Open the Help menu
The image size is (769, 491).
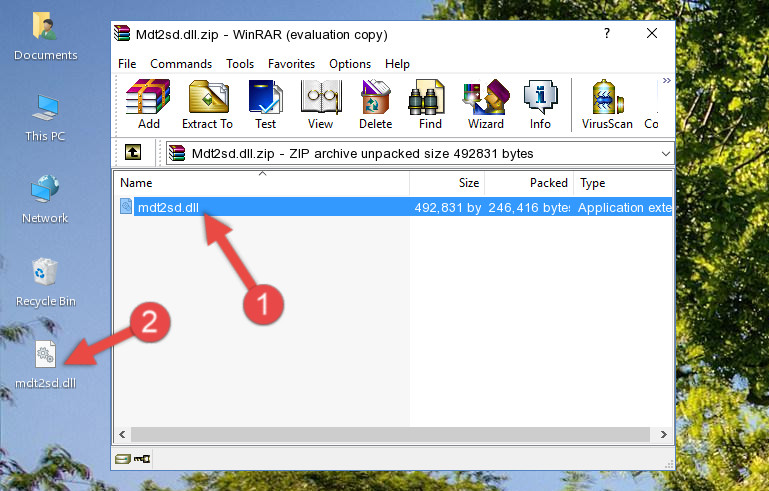397,64
